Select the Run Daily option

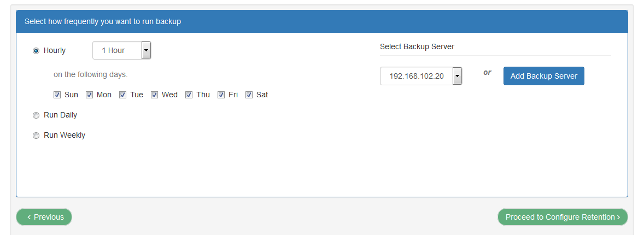36,115
